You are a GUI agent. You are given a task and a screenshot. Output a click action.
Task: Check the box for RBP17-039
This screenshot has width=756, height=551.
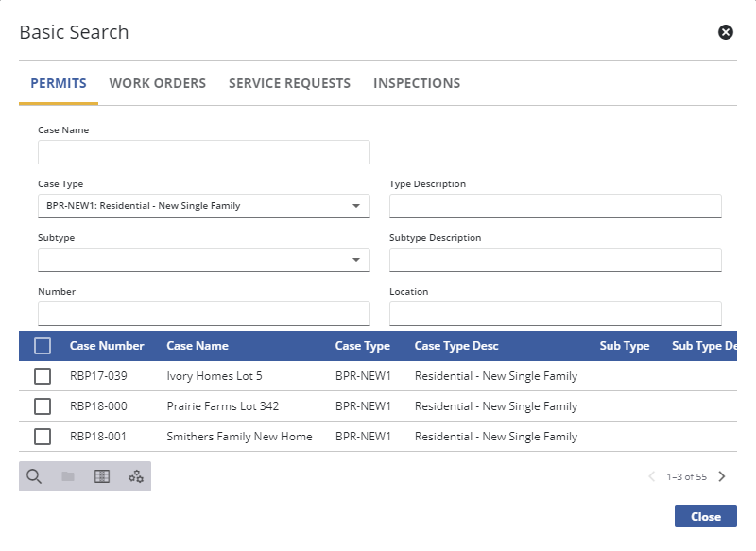43,376
